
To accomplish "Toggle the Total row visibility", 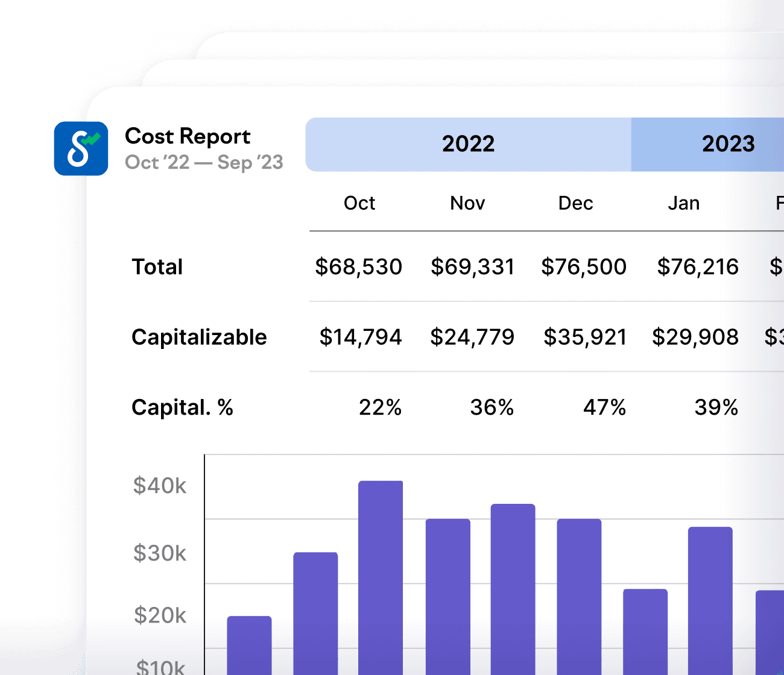I will [157, 267].
